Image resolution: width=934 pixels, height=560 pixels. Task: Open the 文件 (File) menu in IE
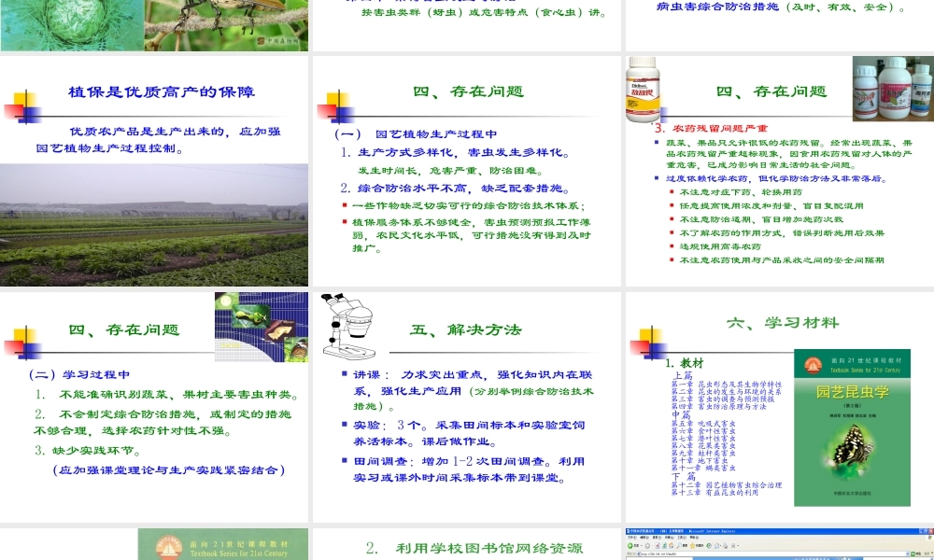[630, 538]
